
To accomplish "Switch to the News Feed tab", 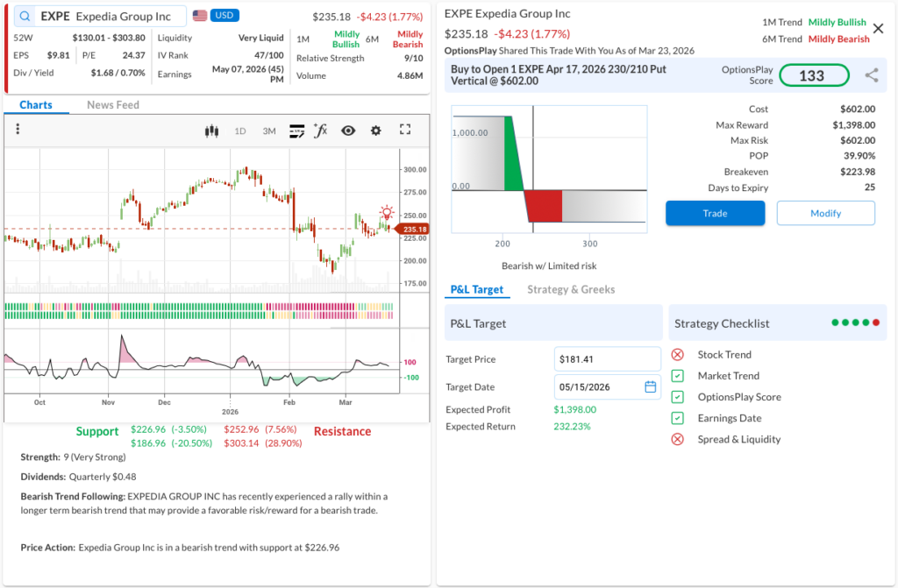I will tap(113, 105).
